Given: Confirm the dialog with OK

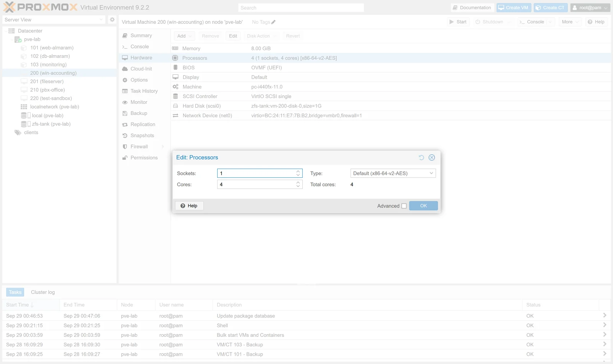Looking at the screenshot, I should tap(423, 206).
